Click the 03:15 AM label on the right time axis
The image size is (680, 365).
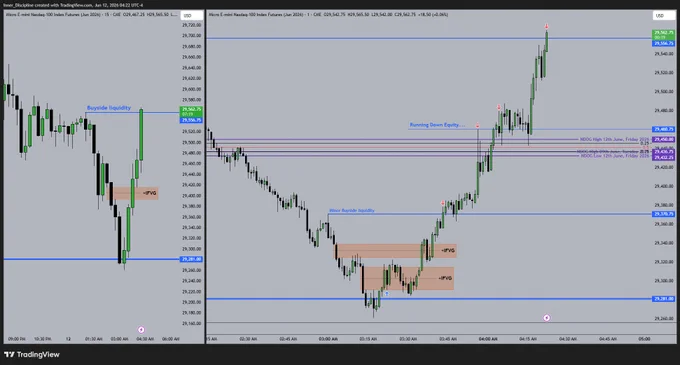coord(368,339)
